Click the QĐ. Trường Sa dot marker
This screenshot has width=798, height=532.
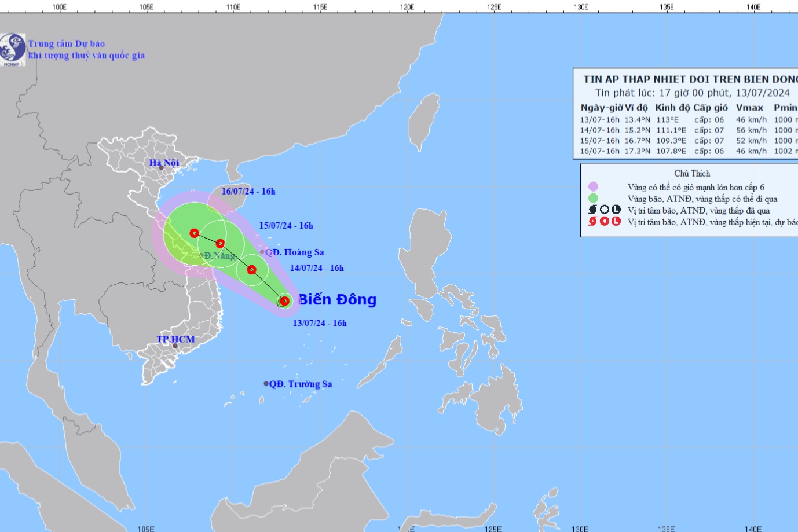pos(266,383)
